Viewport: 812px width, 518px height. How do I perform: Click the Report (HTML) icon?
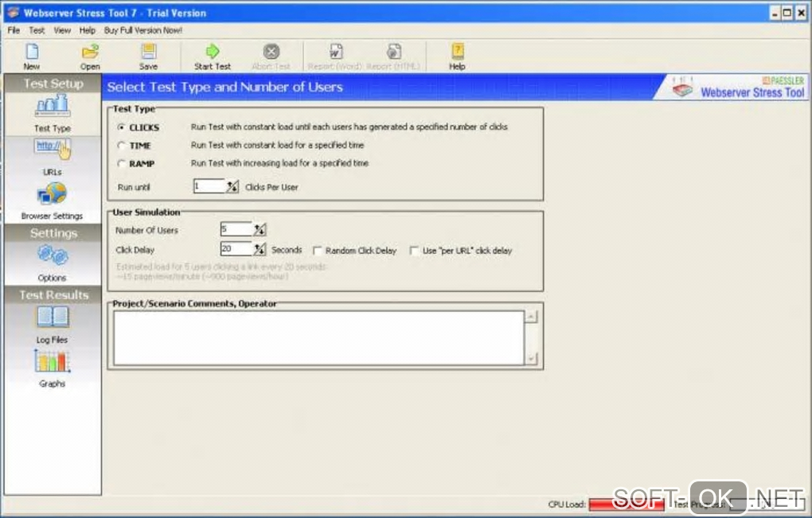(x=393, y=51)
